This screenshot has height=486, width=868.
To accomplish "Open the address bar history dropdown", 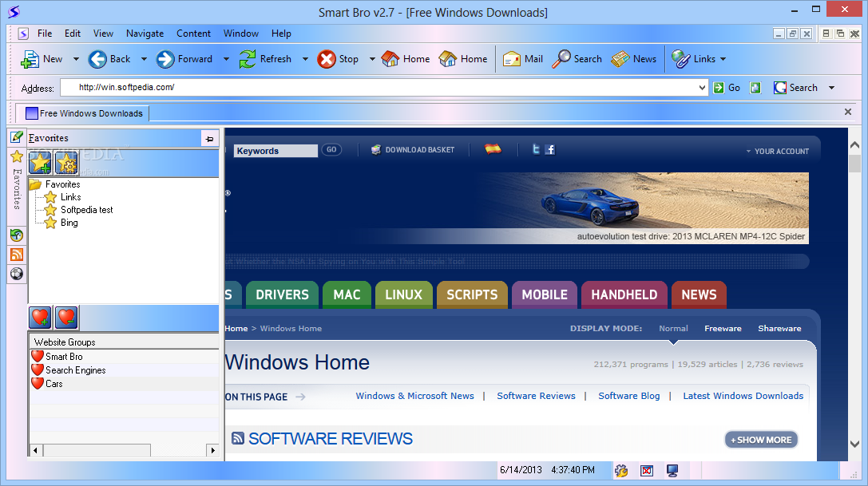I will coord(702,88).
